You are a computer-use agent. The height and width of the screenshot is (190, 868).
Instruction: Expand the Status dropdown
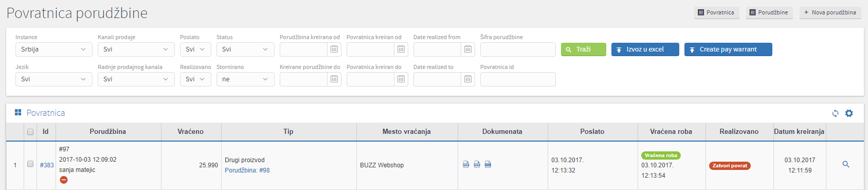click(x=245, y=49)
